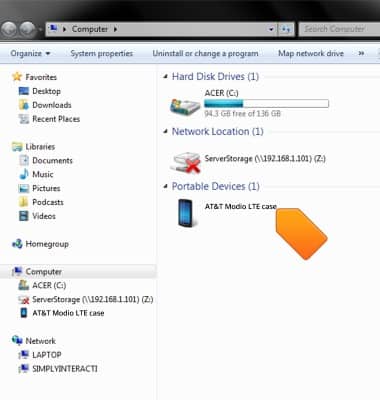This screenshot has height=400, width=380.
Task: Click the Pictures library icon
Action: pyautogui.click(x=24, y=188)
